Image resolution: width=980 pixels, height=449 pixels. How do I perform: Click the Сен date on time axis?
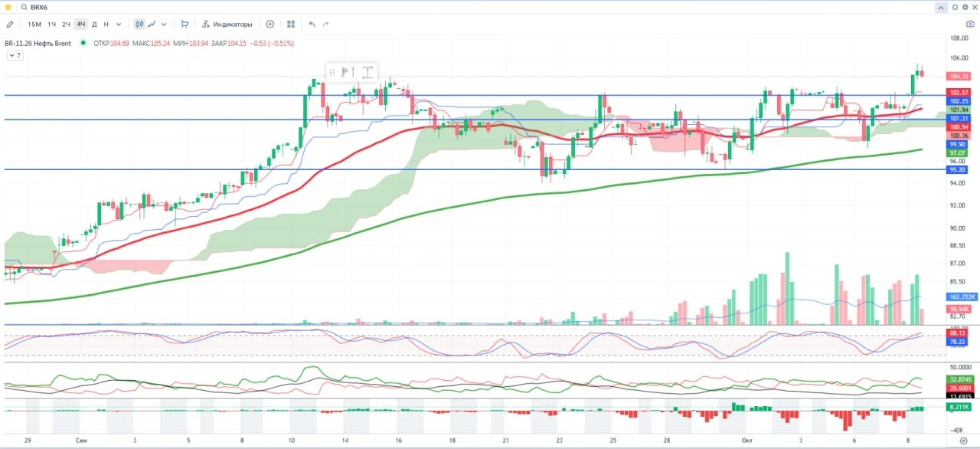[x=81, y=441]
